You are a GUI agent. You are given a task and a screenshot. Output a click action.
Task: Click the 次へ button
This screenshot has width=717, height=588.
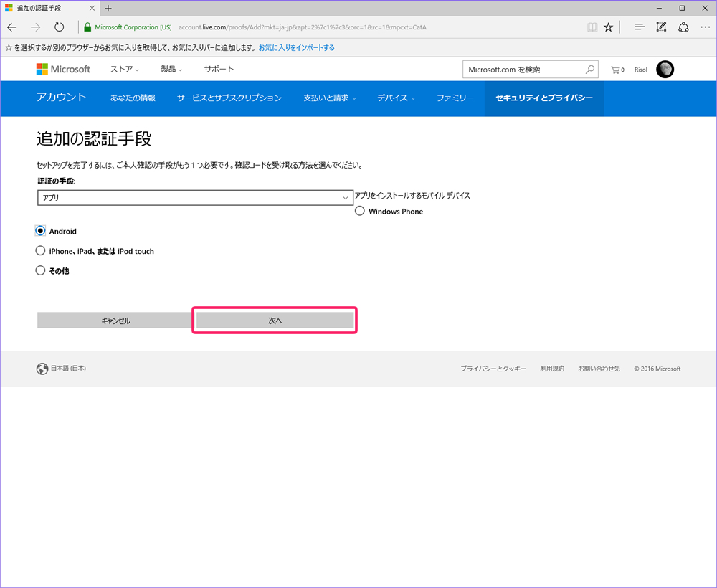coord(275,321)
